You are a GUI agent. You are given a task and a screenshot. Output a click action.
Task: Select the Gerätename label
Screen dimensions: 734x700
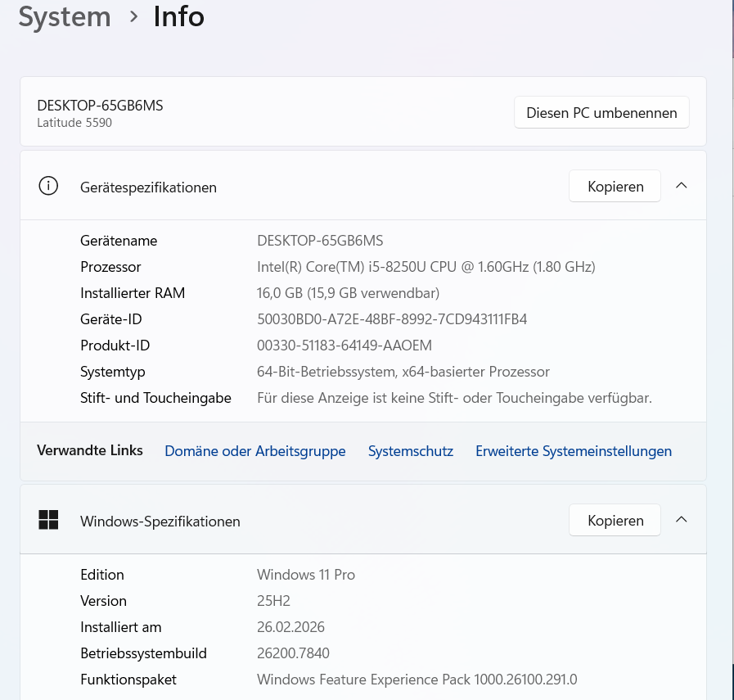(x=119, y=241)
